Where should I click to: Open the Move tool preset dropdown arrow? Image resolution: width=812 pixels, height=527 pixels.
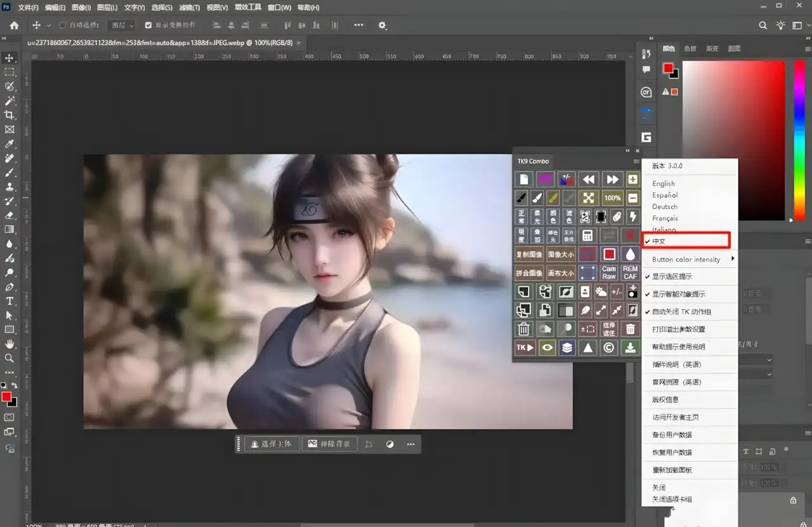pyautogui.click(x=48, y=25)
